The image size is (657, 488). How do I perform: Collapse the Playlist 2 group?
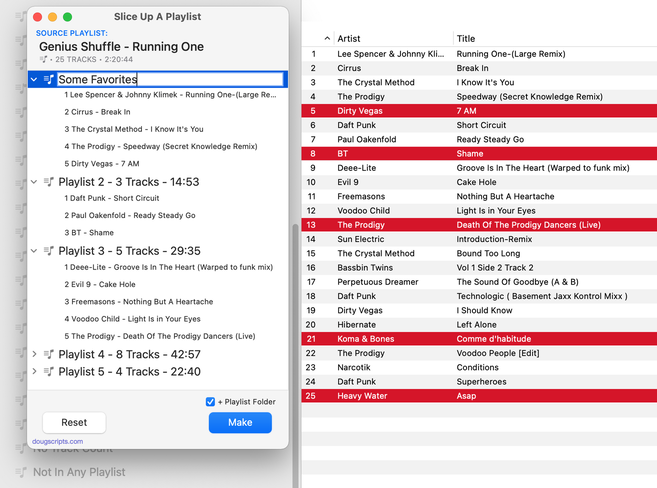click(x=34, y=182)
